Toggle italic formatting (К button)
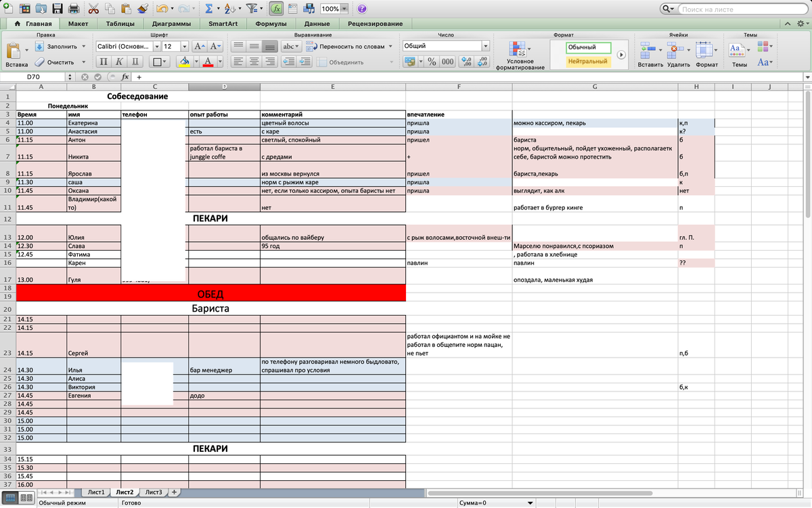The width and height of the screenshot is (812, 508). pyautogui.click(x=119, y=62)
